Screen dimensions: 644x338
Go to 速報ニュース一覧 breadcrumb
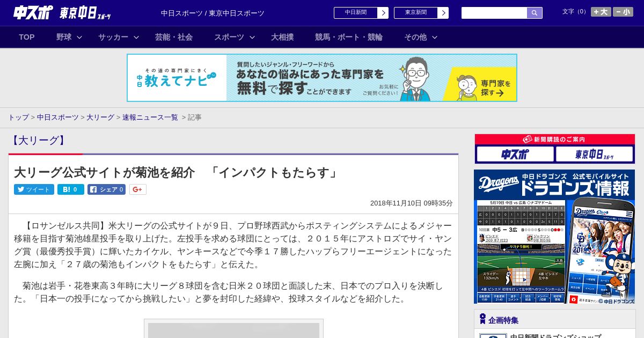tap(150, 117)
